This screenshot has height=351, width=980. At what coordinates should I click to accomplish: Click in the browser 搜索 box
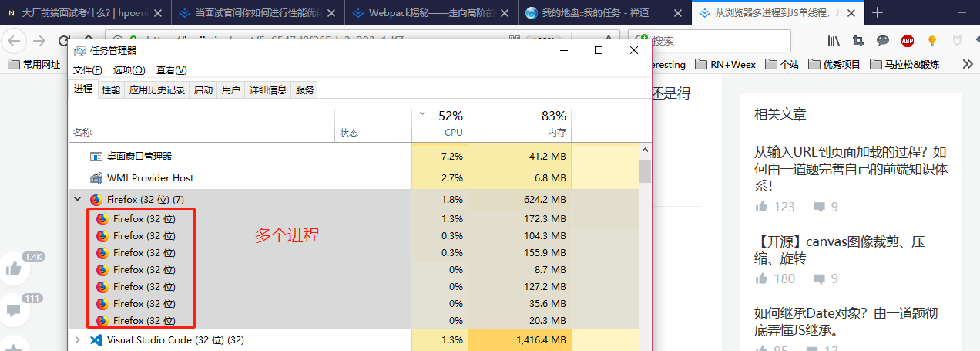tap(709, 41)
